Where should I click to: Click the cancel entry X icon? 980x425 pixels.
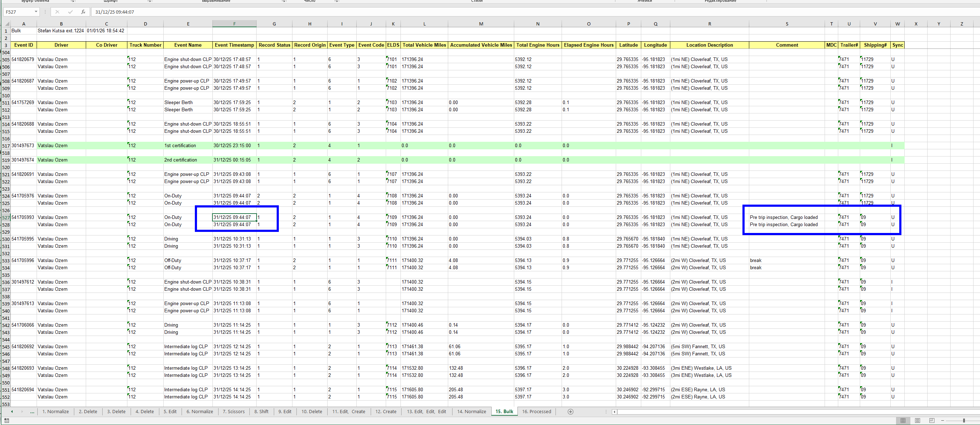57,12
